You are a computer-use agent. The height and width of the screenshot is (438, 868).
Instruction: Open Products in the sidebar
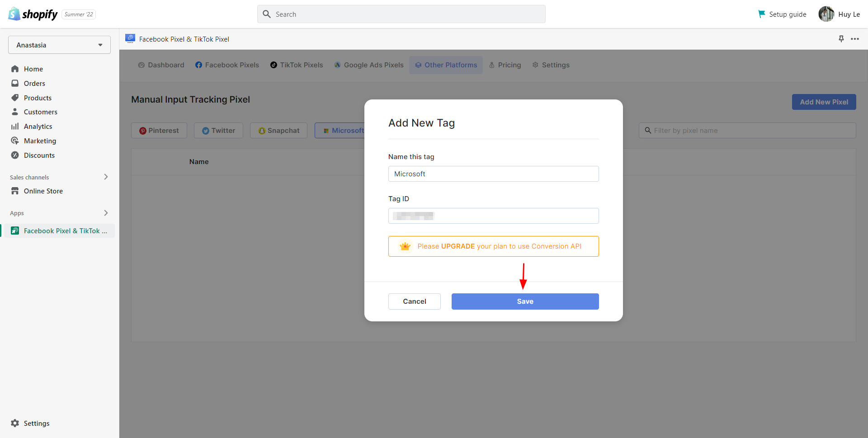pyautogui.click(x=38, y=98)
